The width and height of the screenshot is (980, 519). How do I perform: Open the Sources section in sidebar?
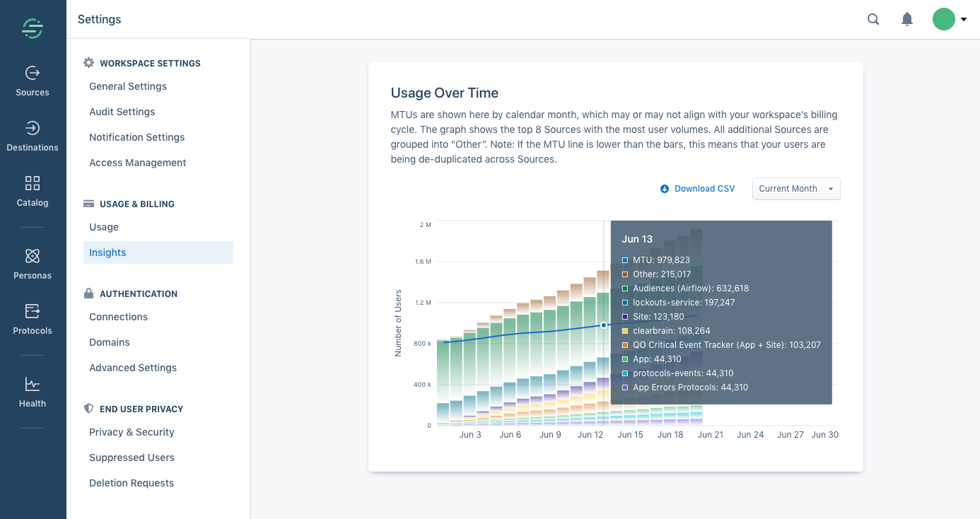[33, 81]
